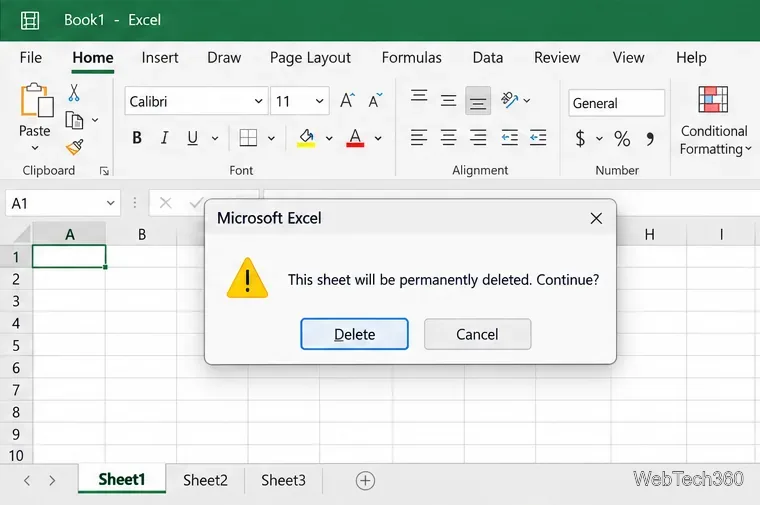760x505 pixels.
Task: Expand fill color palette arrow
Action: tap(329, 139)
